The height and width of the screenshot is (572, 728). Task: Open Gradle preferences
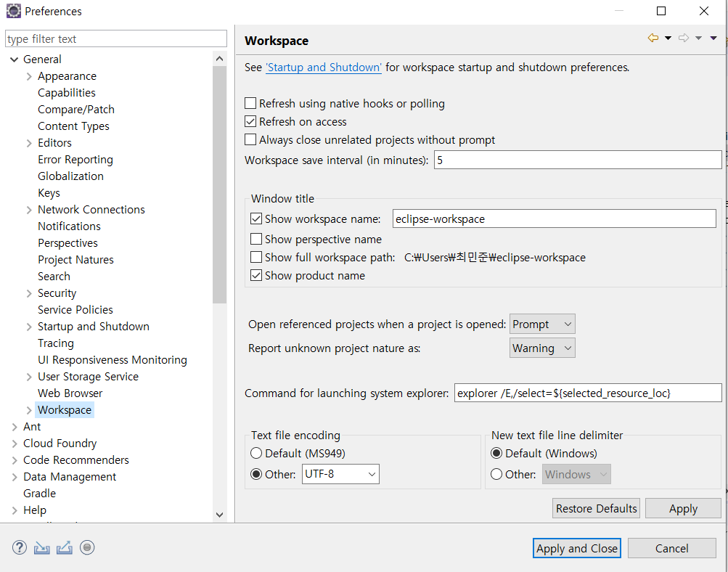[39, 494]
